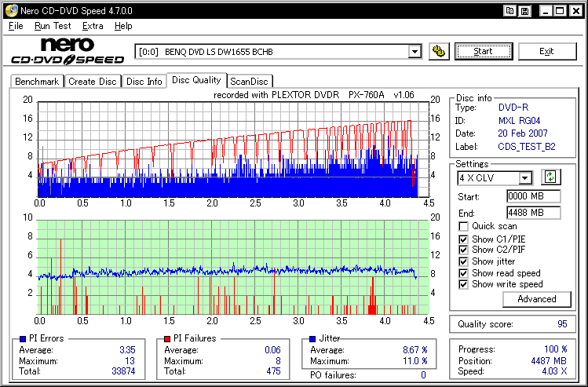This screenshot has width=588, height=387.
Task: Click the floppy disk save icon
Action: pos(525,10)
